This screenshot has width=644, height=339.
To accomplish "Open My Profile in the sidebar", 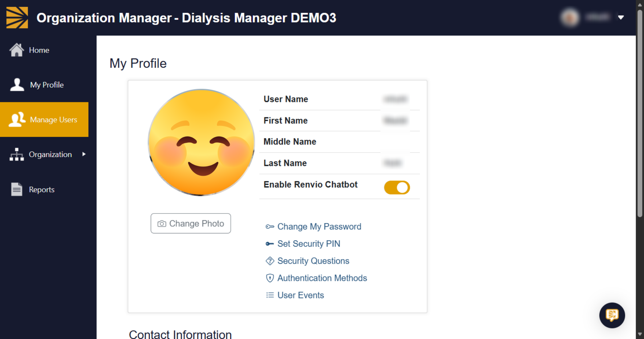I will (x=44, y=85).
